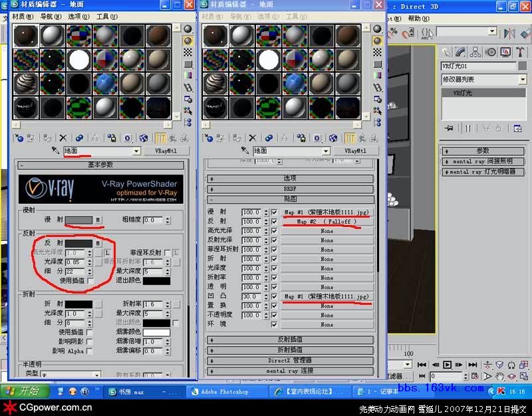The height and width of the screenshot is (416, 532).
Task: Toggle checkered Background icon in left editor
Action: (188, 53)
